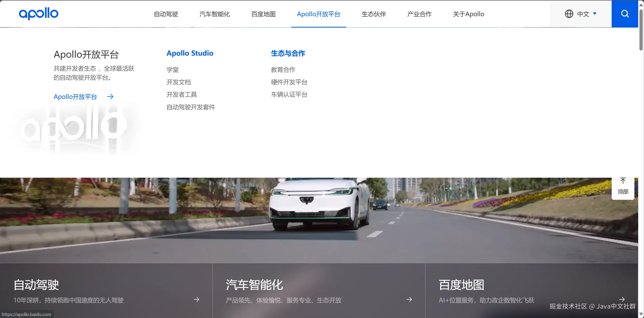
Task: Click the globe language icon
Action: click(x=569, y=14)
